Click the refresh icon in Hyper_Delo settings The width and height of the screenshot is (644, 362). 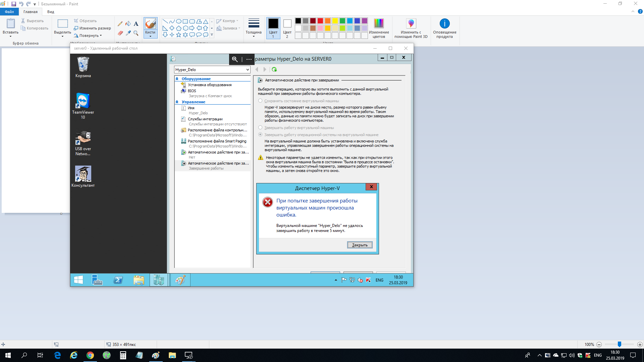point(274,69)
